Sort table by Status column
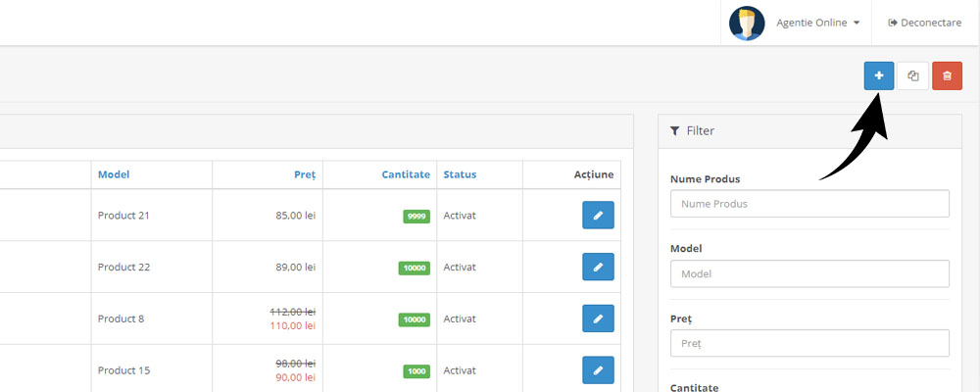 (460, 174)
